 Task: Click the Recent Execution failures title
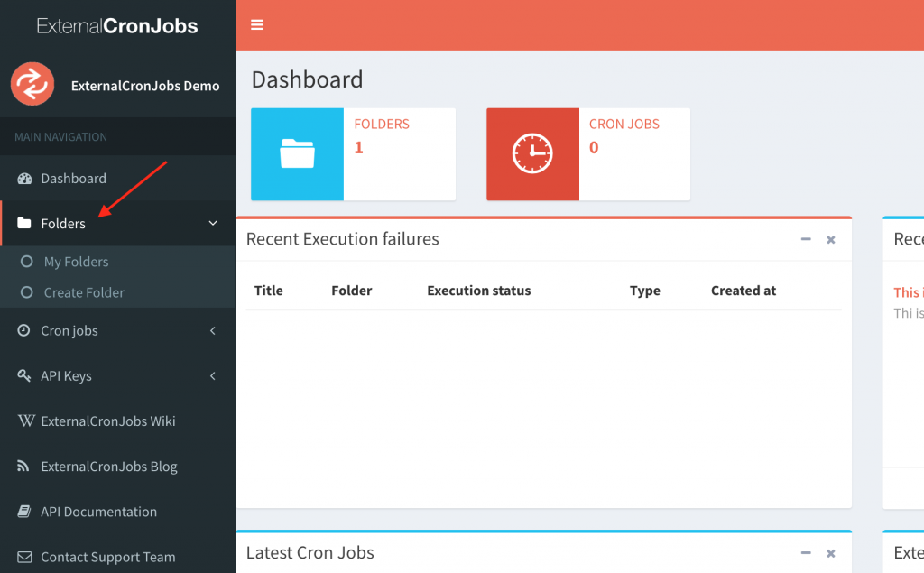pos(342,239)
